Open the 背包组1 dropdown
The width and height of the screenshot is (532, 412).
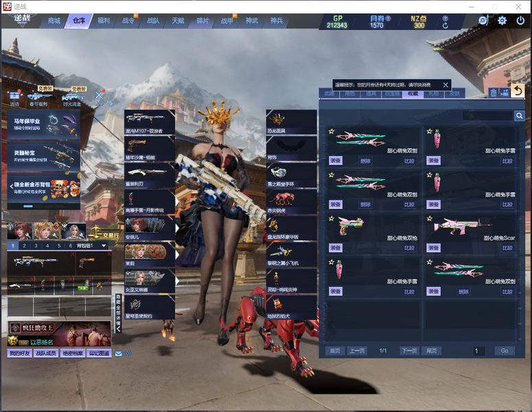[x=104, y=245]
